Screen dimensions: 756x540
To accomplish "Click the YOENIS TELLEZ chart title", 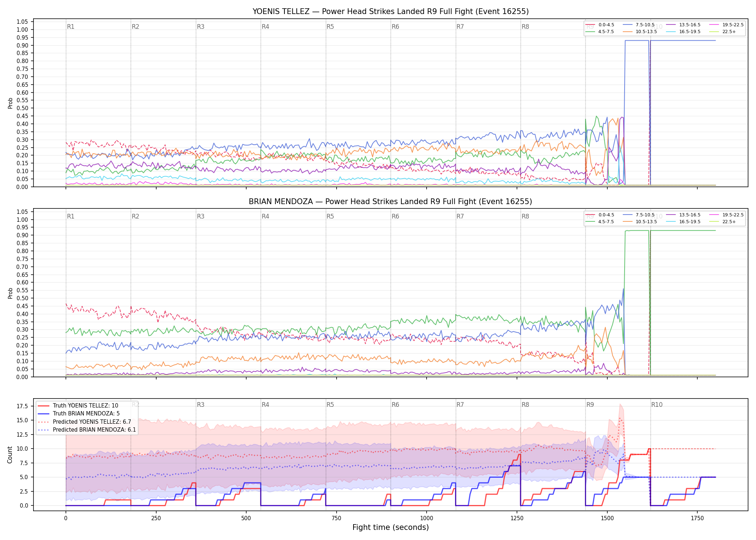I will coord(391,12).
